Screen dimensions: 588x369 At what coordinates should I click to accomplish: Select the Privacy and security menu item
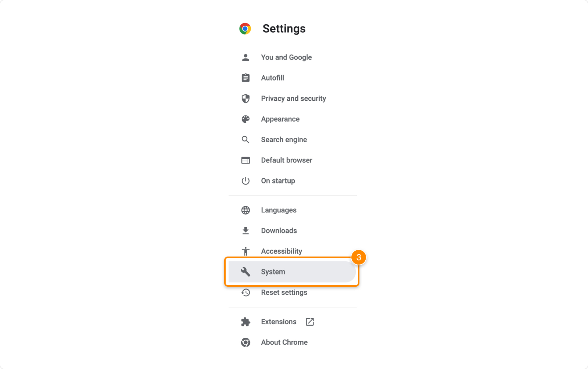pos(293,98)
